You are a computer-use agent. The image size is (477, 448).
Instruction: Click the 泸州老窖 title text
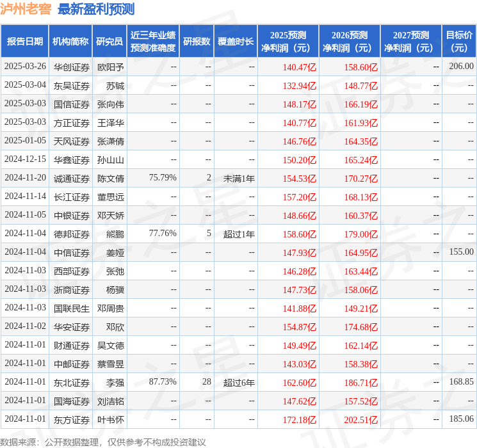[x=26, y=9]
